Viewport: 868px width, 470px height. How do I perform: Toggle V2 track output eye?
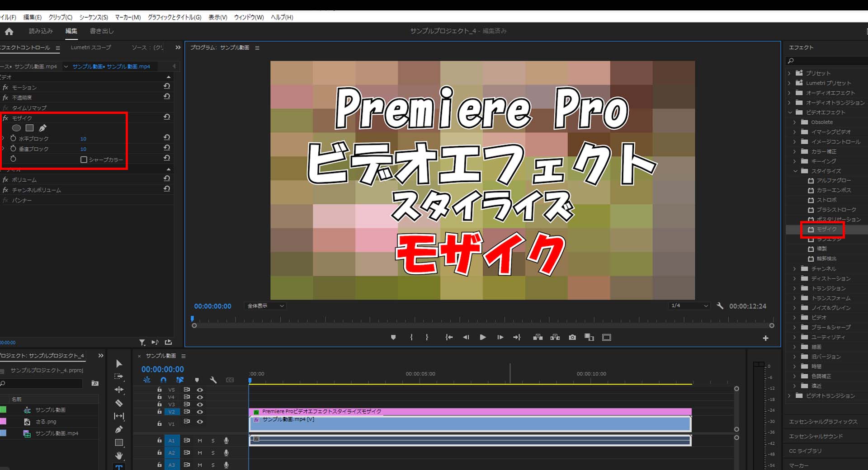click(200, 412)
